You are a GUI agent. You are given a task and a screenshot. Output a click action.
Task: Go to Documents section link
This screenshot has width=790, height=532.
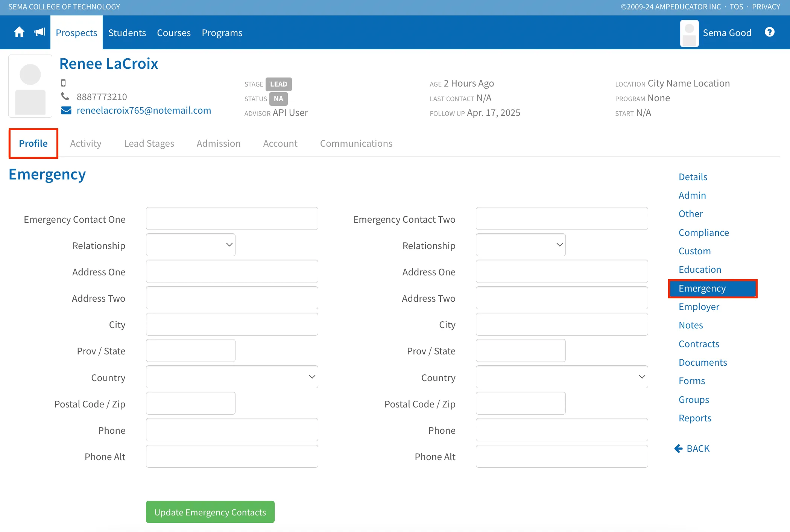[x=703, y=362]
